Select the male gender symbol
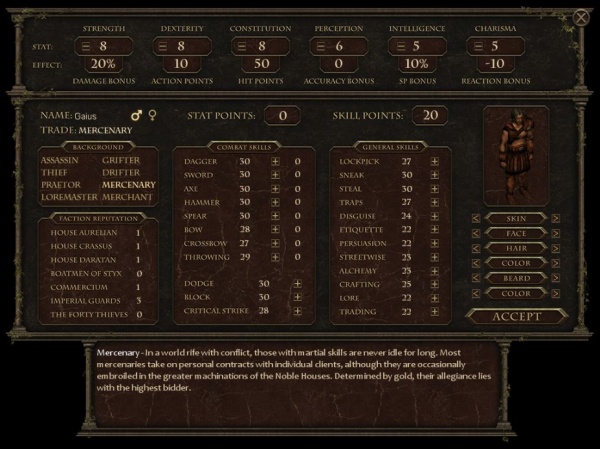 click(x=136, y=116)
